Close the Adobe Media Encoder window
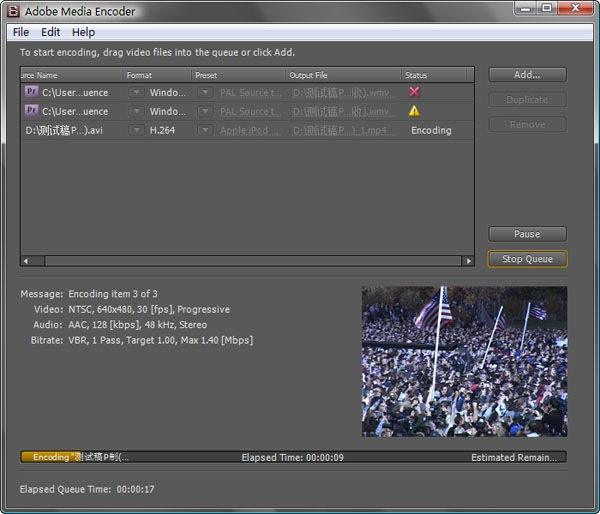 tap(575, 8)
